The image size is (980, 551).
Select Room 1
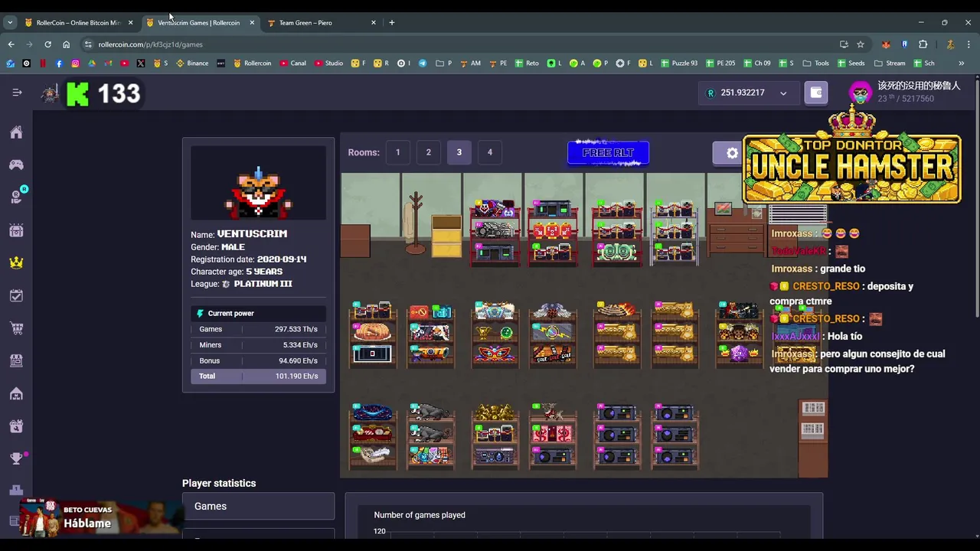pyautogui.click(x=398, y=152)
